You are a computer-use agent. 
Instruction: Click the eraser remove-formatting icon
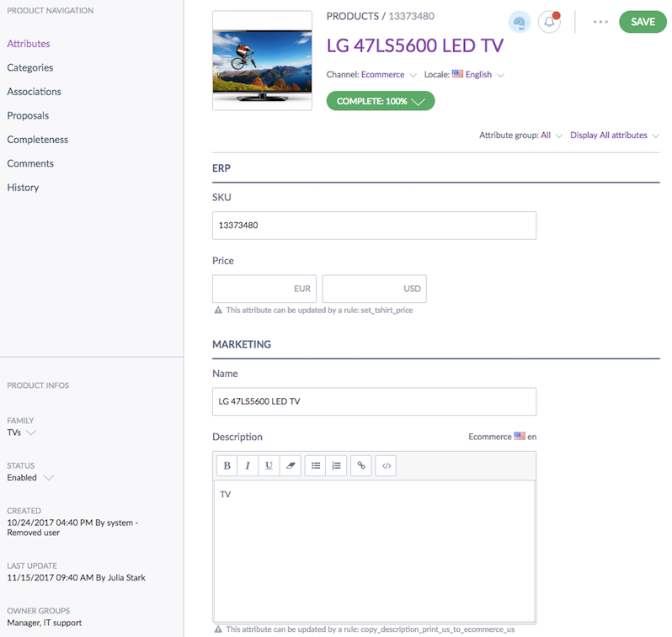(291, 465)
